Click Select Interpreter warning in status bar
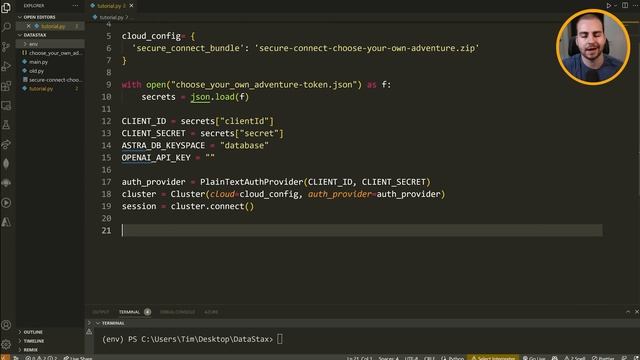Viewport: 640px width, 360px height. (x=493, y=358)
